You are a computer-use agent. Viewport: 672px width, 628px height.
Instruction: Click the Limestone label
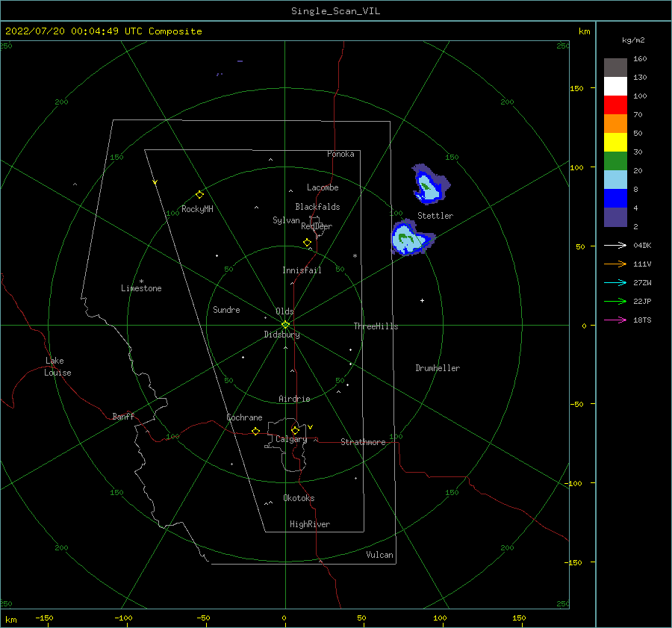click(141, 288)
